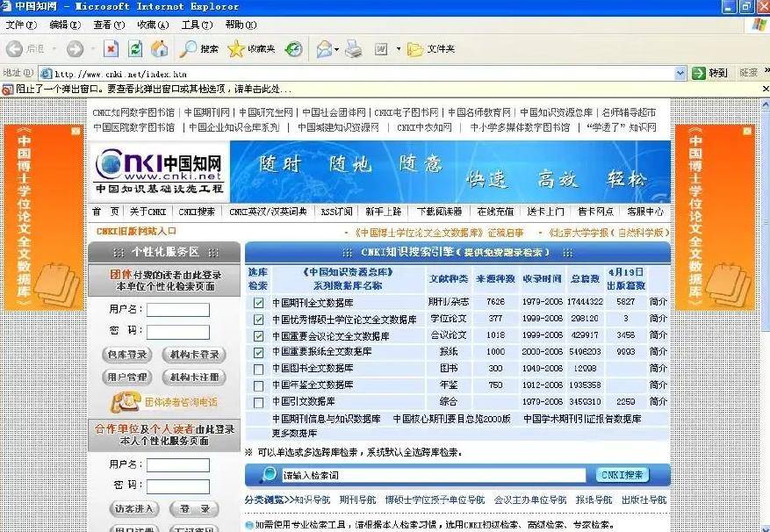The width and height of the screenshot is (770, 532).
Task: Open 期刊导航 browse link
Action: (357, 500)
